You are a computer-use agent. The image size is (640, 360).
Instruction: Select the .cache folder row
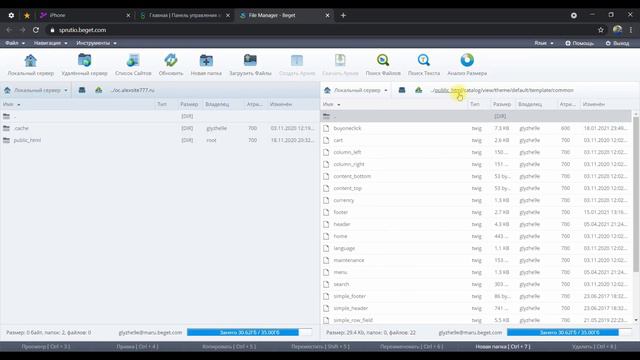pyautogui.click(x=159, y=128)
